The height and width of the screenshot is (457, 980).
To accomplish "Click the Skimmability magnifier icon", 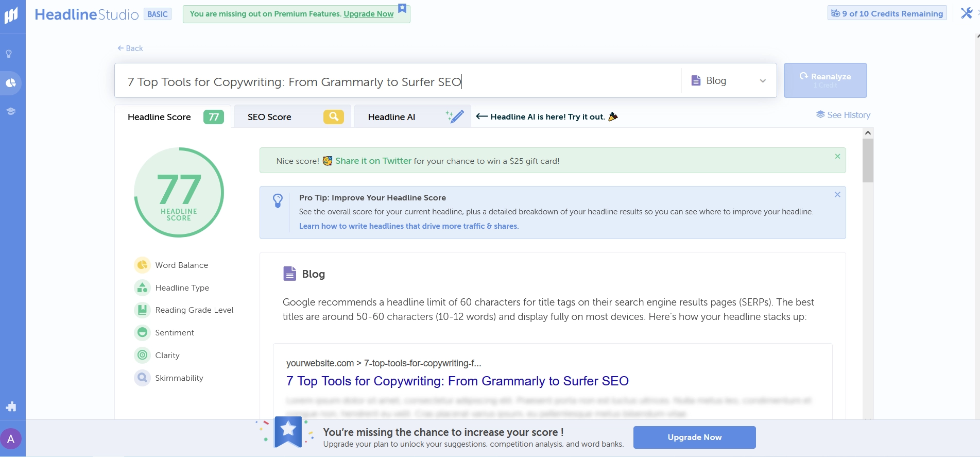I will 142,378.
